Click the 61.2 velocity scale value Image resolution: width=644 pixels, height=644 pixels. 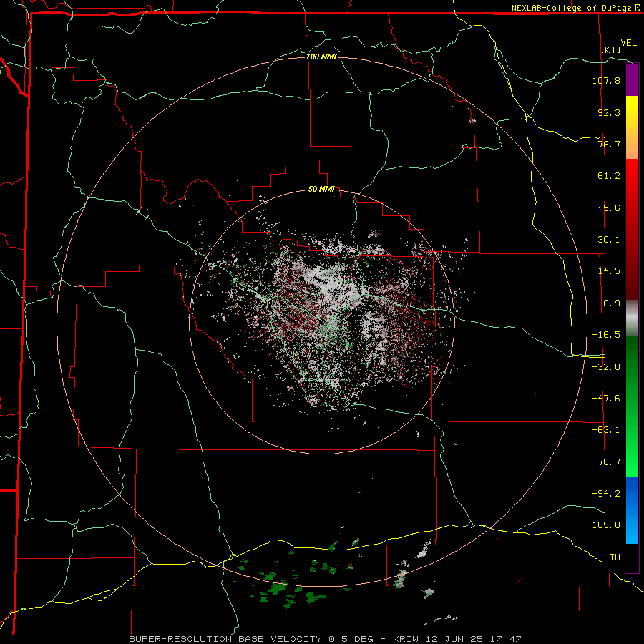pos(609,176)
